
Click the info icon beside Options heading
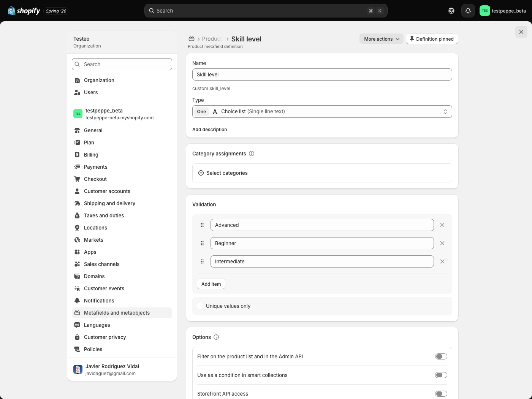coord(216,337)
